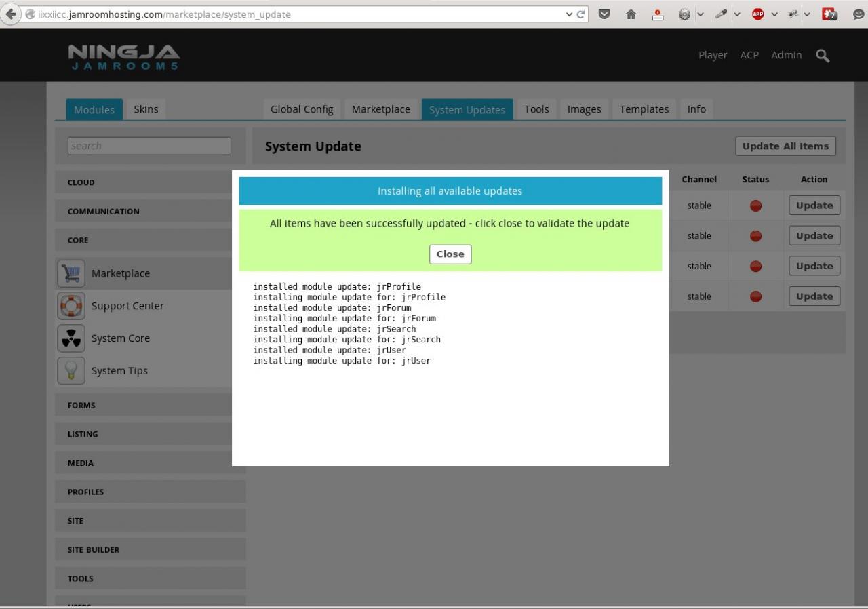Click the Close button in the update dialog

[450, 254]
